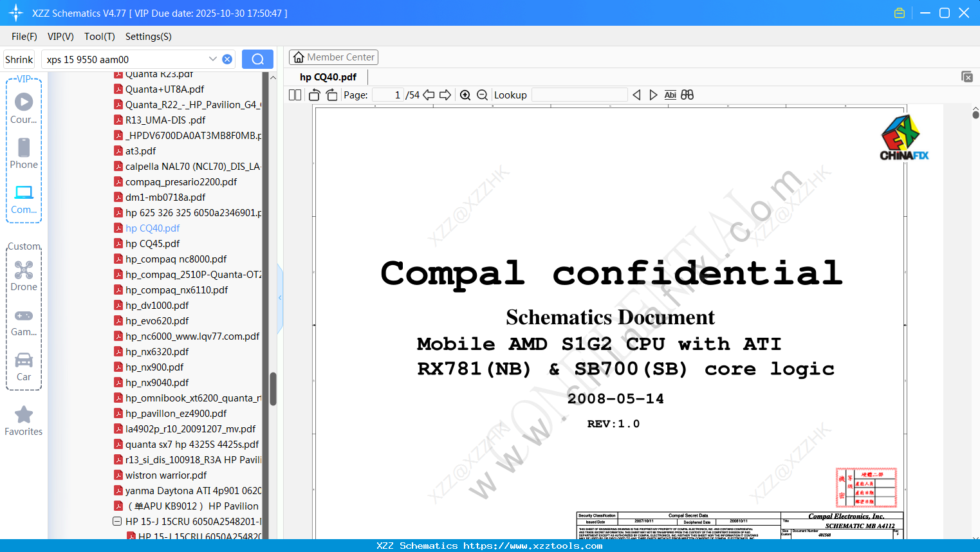980x552 pixels.
Task: Open the Computer category
Action: coord(24,199)
